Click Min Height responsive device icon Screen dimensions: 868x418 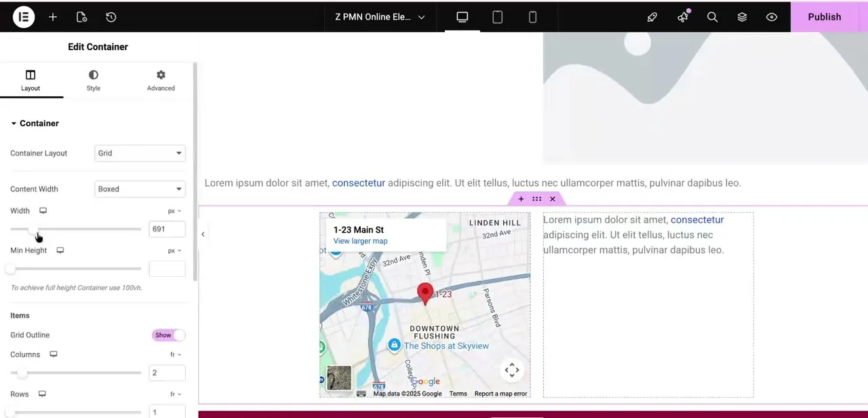tap(60, 250)
